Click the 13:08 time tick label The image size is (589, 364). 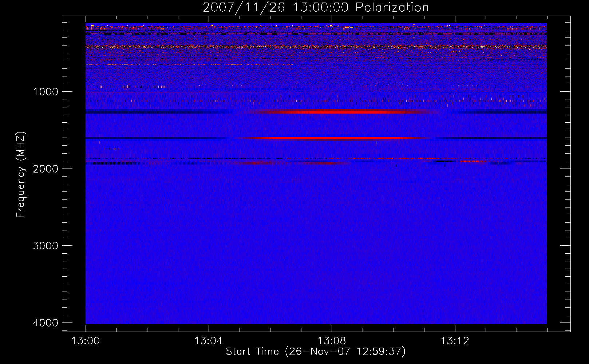(332, 341)
